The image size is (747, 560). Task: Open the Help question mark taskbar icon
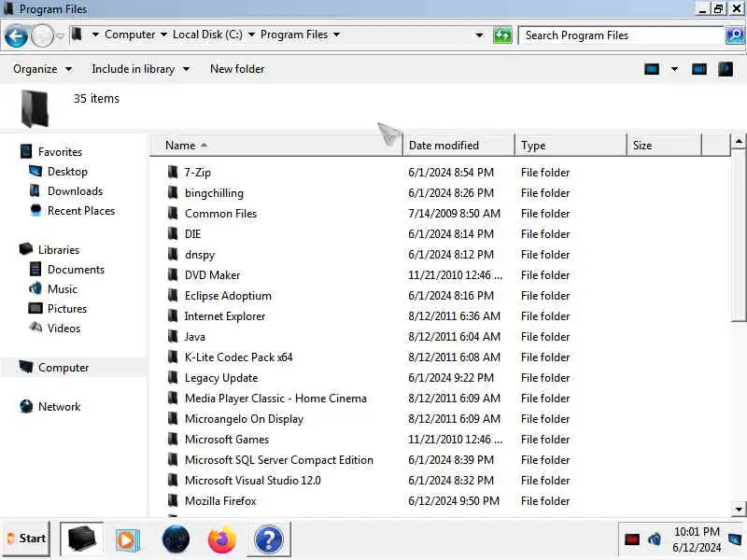click(x=269, y=539)
